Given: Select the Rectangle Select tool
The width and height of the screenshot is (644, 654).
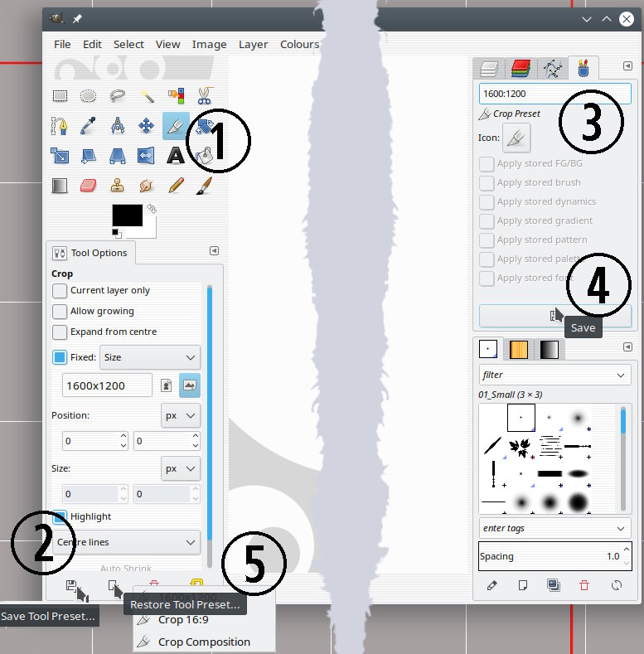Looking at the screenshot, I should click(60, 96).
